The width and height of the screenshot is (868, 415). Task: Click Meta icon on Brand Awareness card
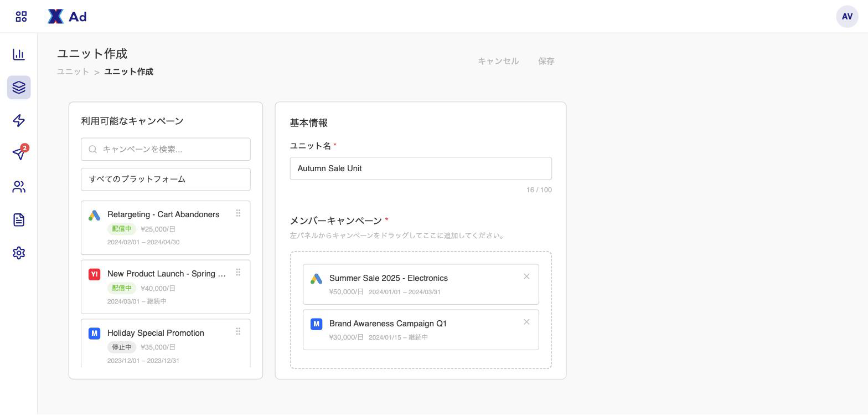[x=316, y=324]
